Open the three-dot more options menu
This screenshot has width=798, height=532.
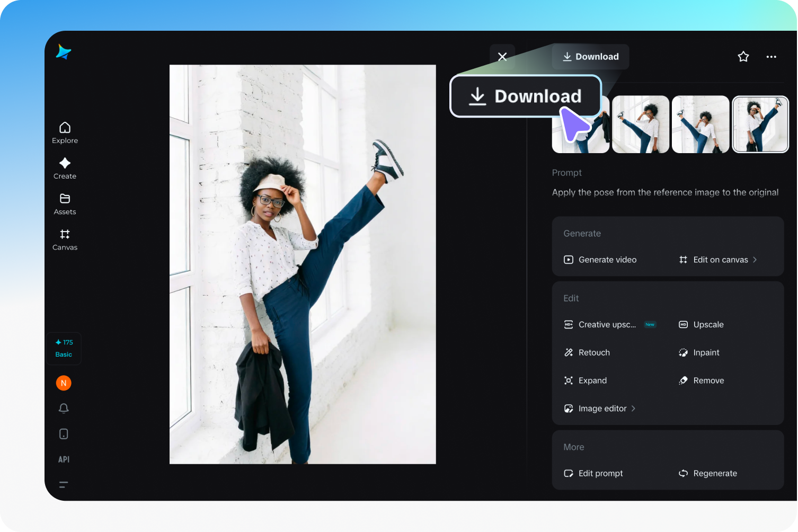click(771, 56)
